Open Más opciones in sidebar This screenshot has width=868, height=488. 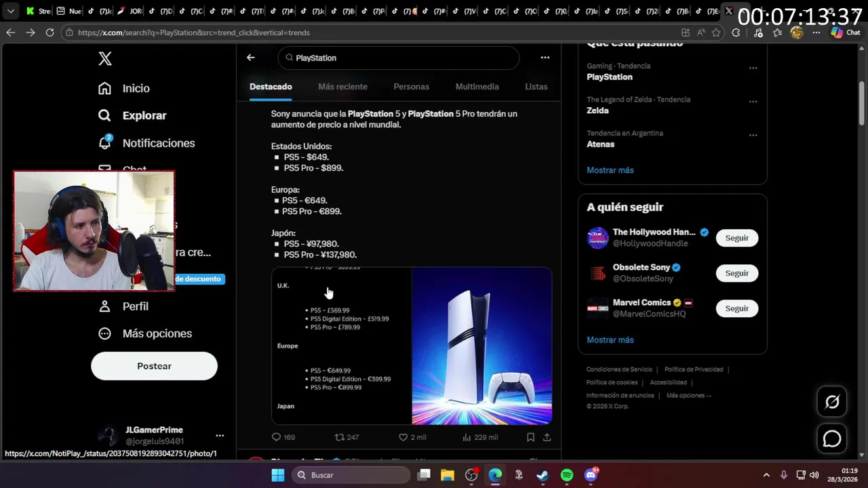pos(145,333)
